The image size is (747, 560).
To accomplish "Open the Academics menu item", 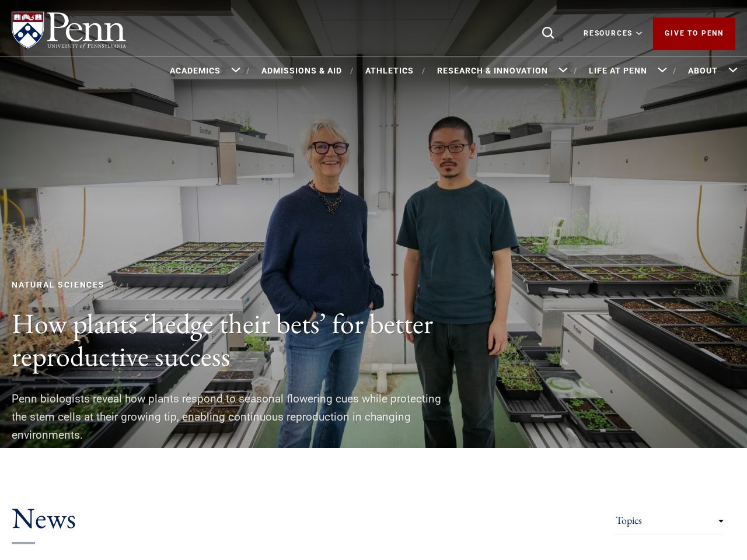I will point(195,71).
